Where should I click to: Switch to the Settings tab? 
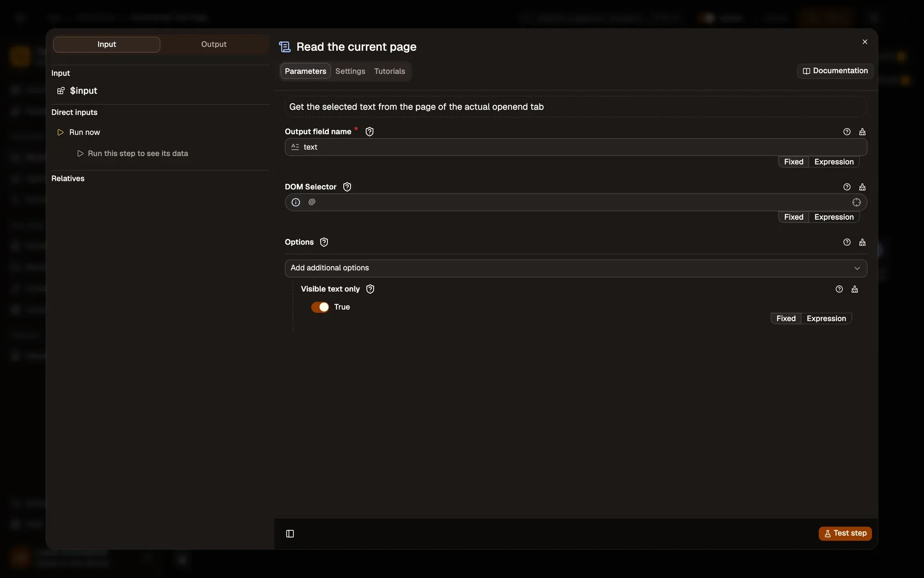350,71
